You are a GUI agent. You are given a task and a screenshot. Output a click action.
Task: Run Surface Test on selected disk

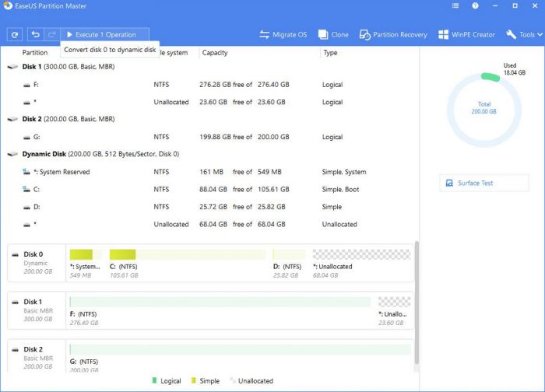[483, 184]
